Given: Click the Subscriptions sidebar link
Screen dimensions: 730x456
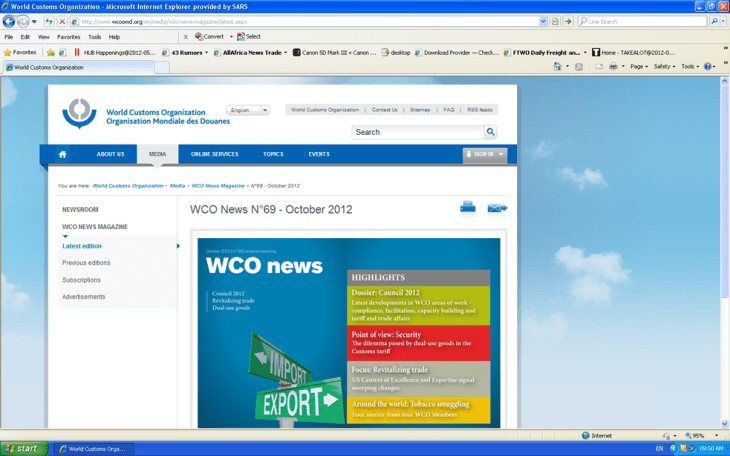Looking at the screenshot, I should (x=81, y=280).
